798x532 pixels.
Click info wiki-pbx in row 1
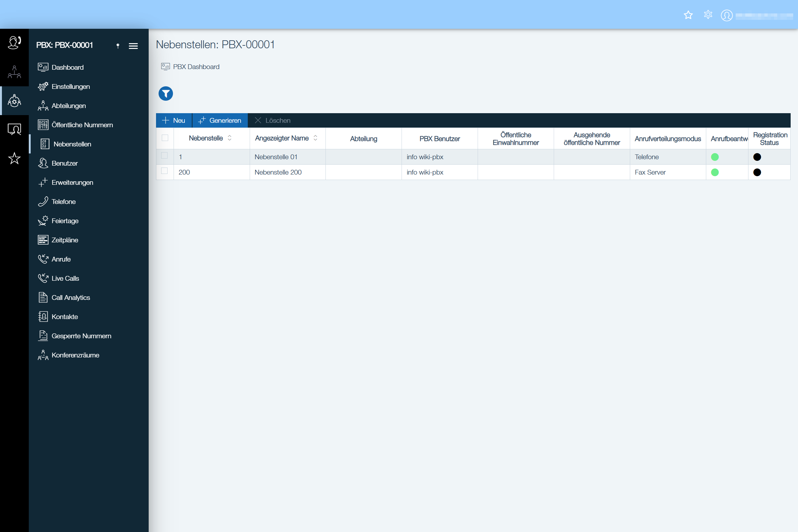coord(425,157)
